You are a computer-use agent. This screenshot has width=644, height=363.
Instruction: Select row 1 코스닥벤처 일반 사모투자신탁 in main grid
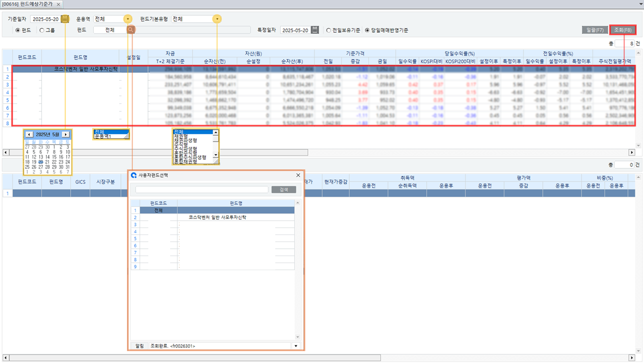coord(323,69)
